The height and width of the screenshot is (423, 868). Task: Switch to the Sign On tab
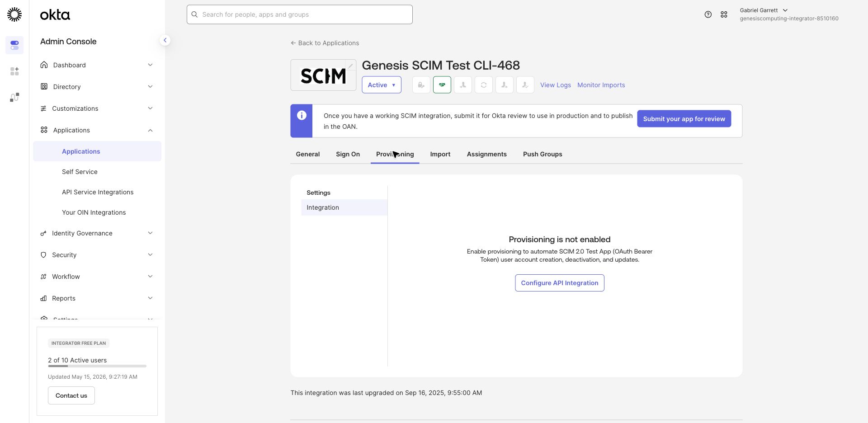tap(348, 154)
